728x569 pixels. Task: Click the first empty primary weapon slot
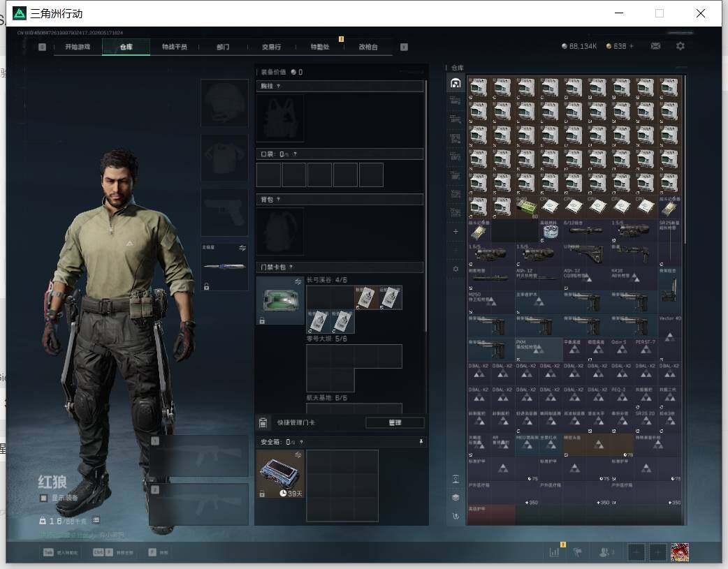pyautogui.click(x=198, y=456)
